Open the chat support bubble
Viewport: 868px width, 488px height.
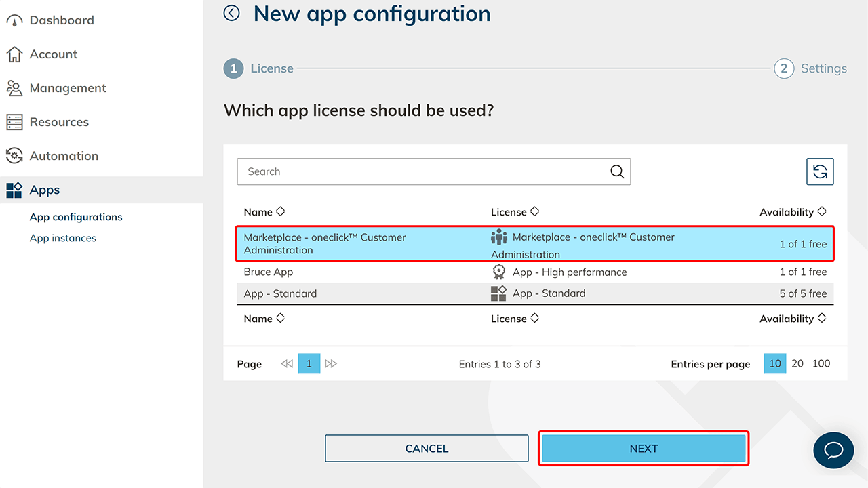(833, 450)
